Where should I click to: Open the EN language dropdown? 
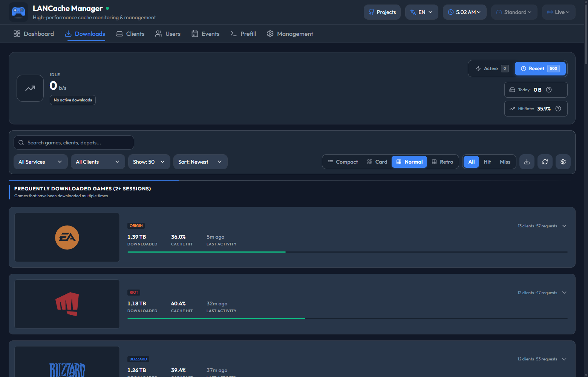click(422, 12)
